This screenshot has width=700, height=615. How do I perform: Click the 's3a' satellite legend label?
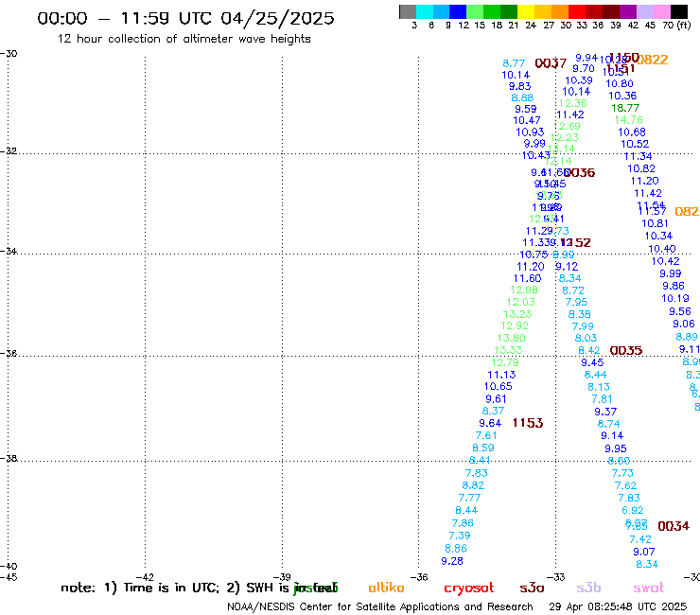click(x=533, y=588)
